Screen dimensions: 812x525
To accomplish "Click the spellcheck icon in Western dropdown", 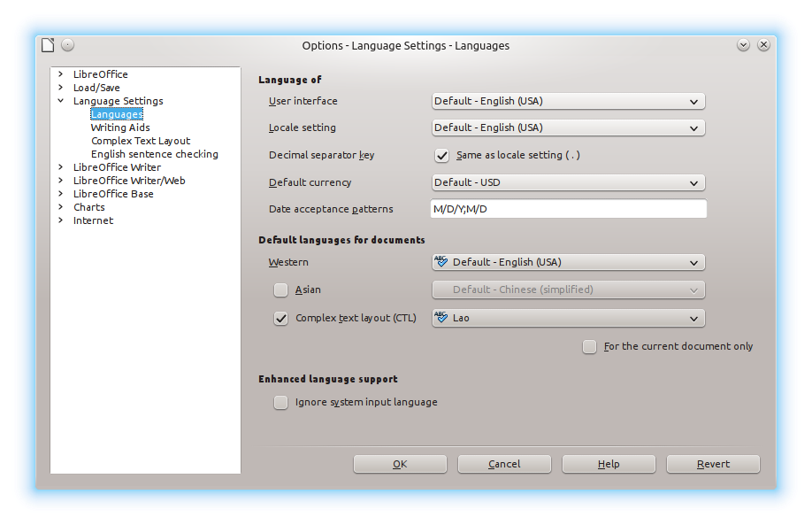I will [440, 261].
